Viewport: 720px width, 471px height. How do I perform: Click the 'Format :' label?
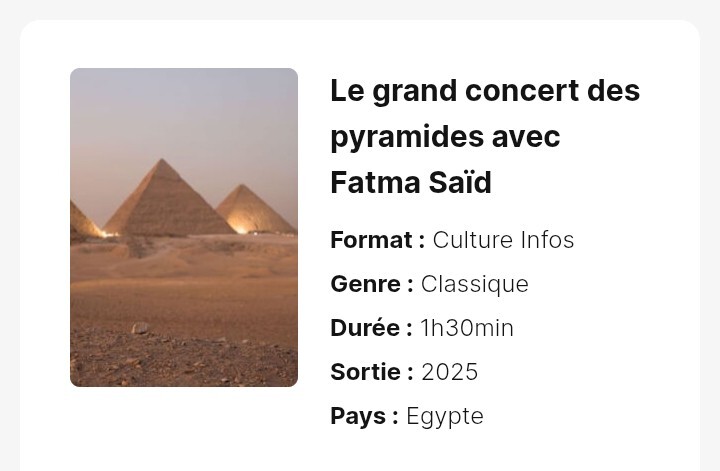(378, 240)
